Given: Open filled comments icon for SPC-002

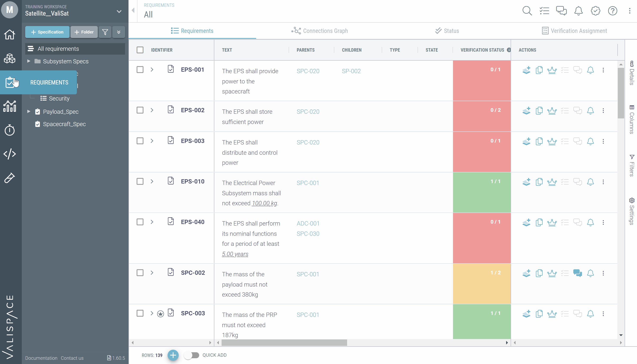Looking at the screenshot, I should (x=577, y=273).
